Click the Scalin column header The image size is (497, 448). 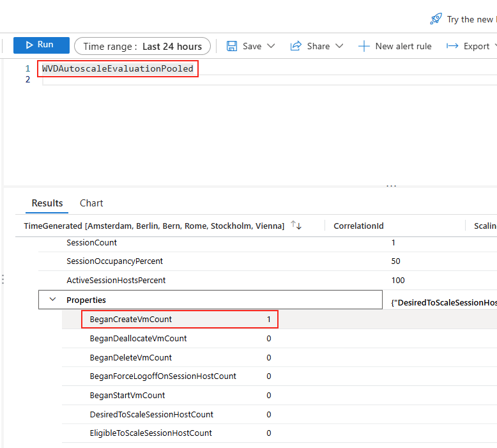485,226
